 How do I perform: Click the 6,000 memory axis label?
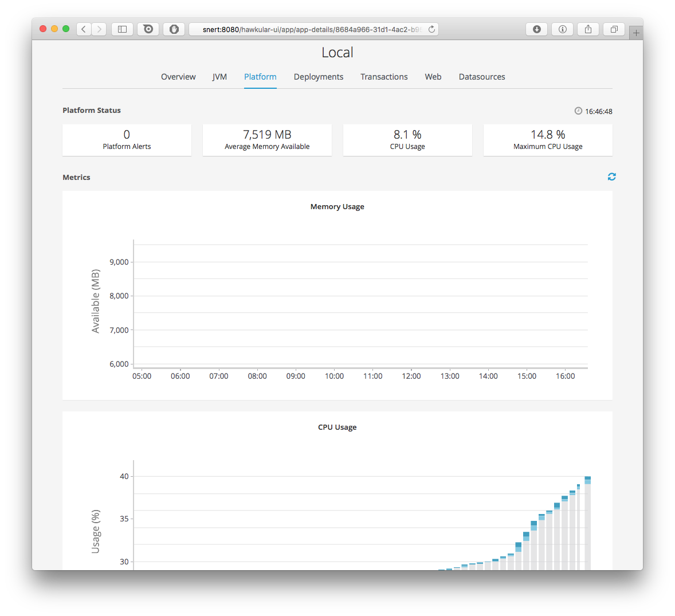[x=119, y=364]
